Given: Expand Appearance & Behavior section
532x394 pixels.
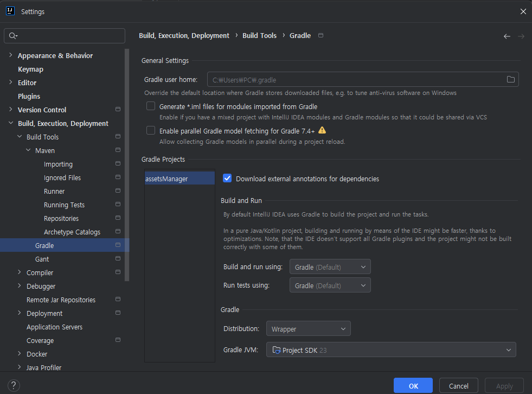Looking at the screenshot, I should pyautogui.click(x=10, y=55).
